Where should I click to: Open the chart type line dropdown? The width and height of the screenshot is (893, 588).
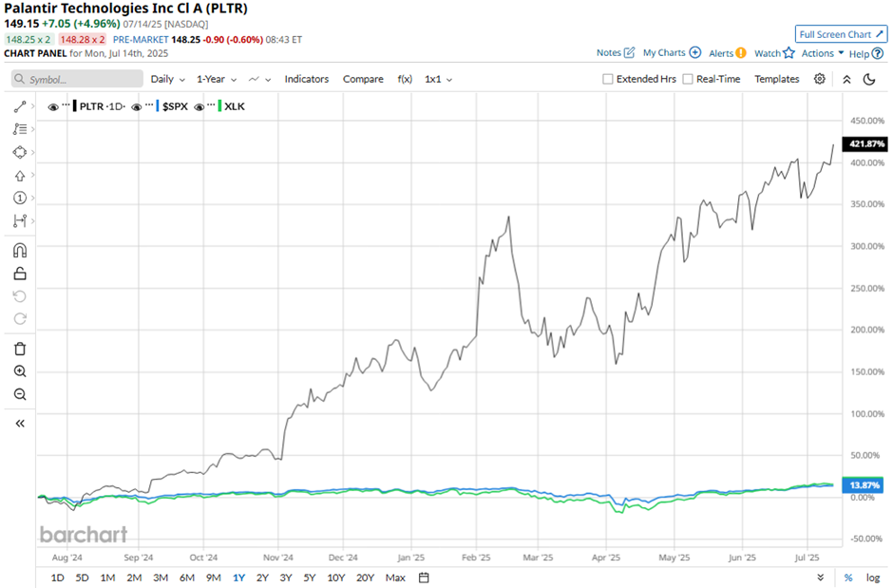click(259, 79)
